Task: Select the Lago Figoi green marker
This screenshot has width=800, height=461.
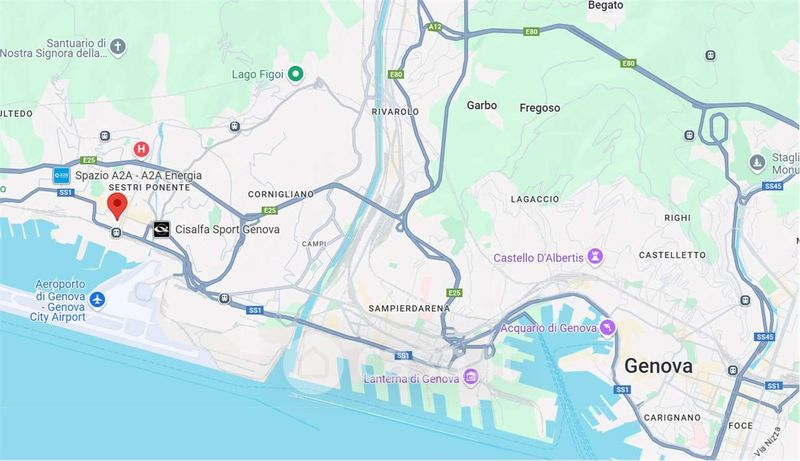Action: tap(295, 74)
